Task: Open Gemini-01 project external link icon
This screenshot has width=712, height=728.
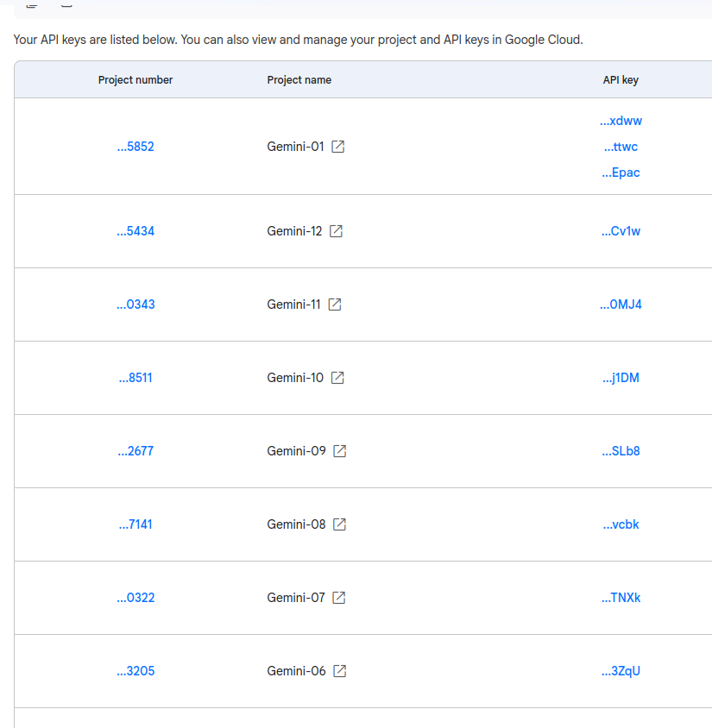Action: [x=337, y=147]
